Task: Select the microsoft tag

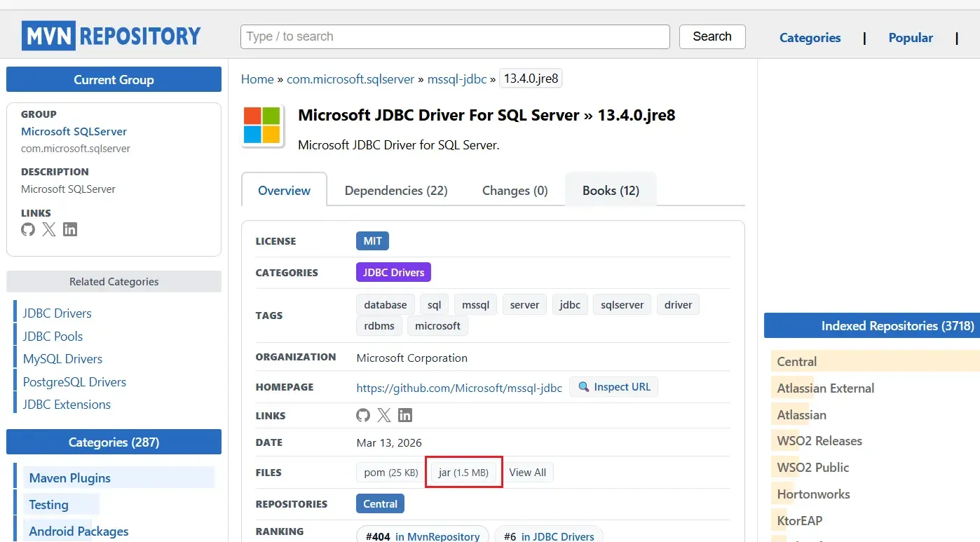Action: [x=437, y=325]
